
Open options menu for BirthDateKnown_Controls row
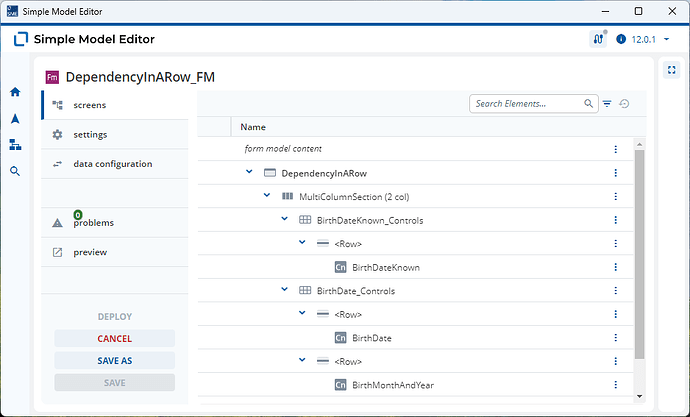pos(616,220)
